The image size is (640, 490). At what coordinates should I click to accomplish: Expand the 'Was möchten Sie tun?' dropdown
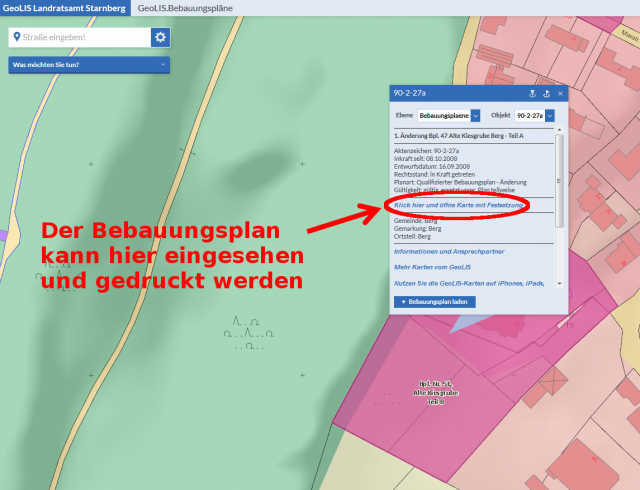point(89,65)
